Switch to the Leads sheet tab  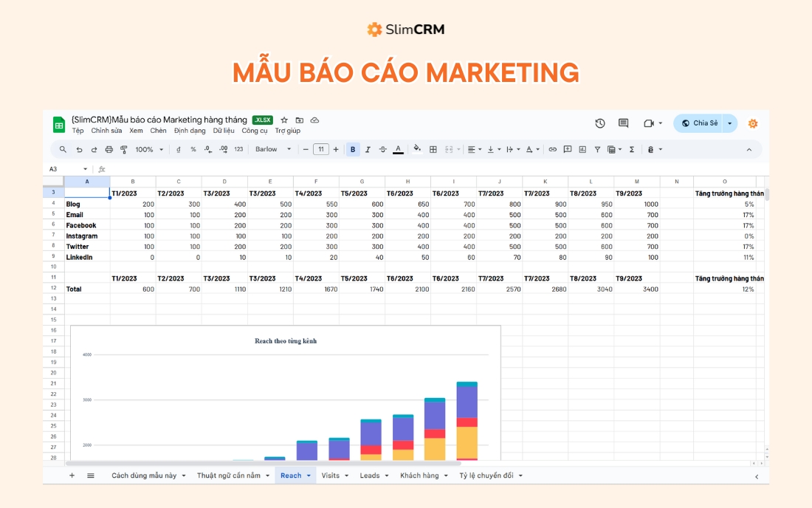tap(369, 475)
